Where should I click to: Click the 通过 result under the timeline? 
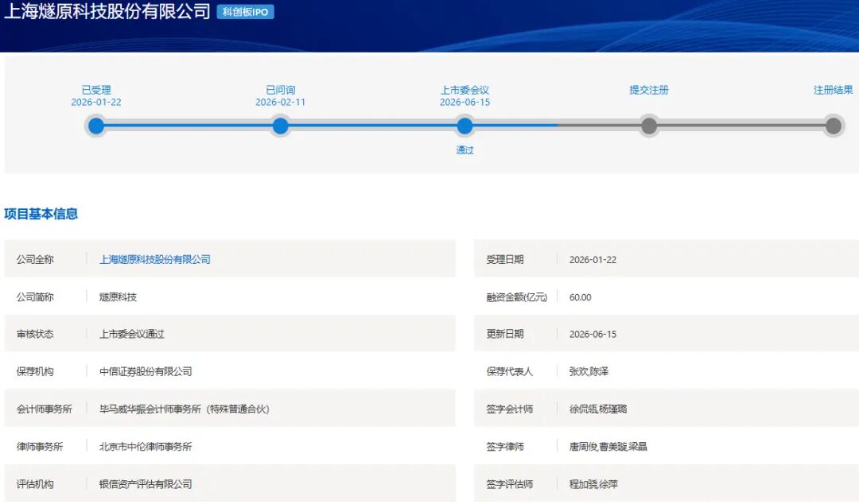[x=464, y=150]
